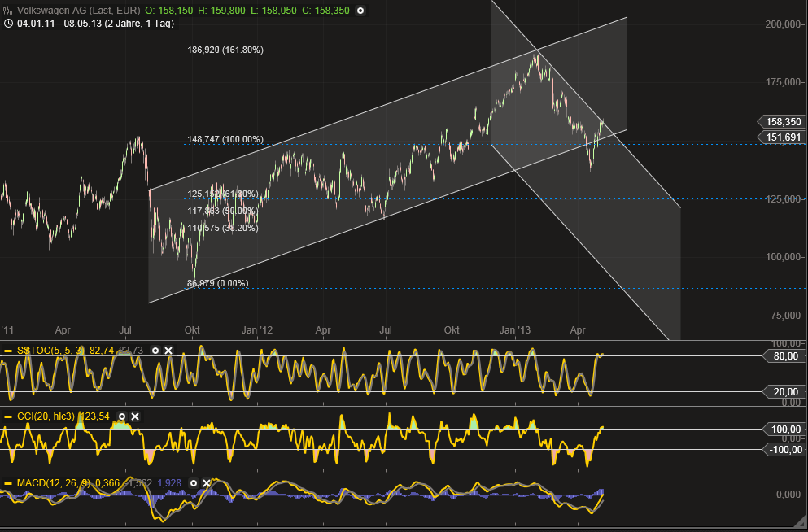This screenshot has height=532, width=808.
Task: Select the 186,920 (161.80%) Fibonacci label
Action: point(225,50)
